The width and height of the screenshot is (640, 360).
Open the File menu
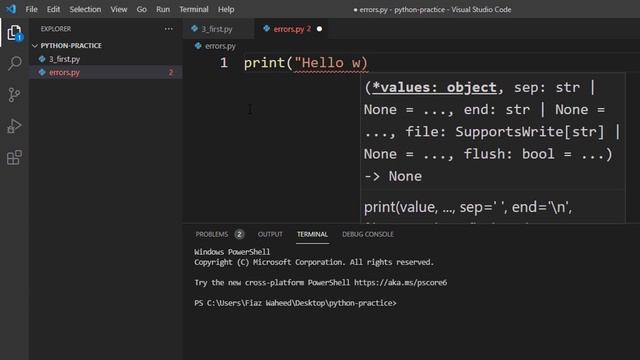31,9
